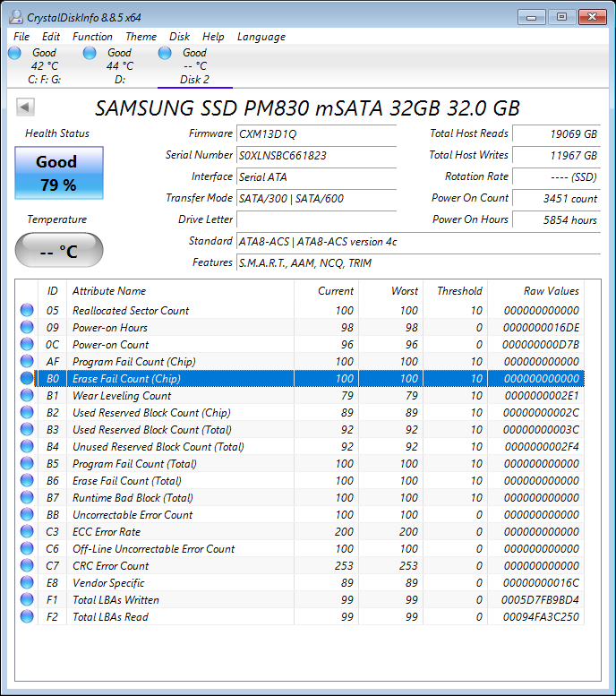Click status orb of CRC Error Count row
616x696 pixels.
(27, 565)
